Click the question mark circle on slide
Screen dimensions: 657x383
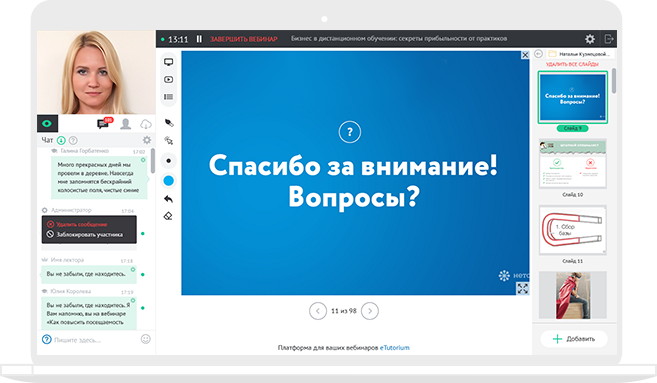tap(349, 132)
